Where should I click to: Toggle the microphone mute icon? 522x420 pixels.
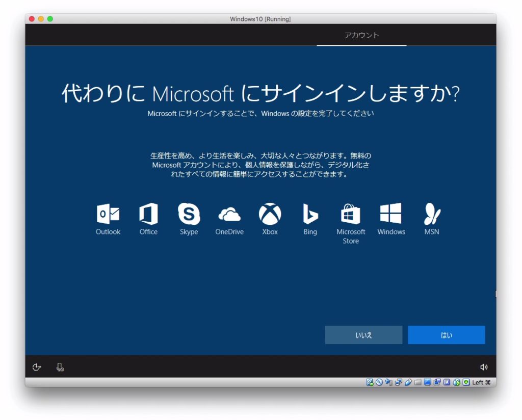[60, 367]
